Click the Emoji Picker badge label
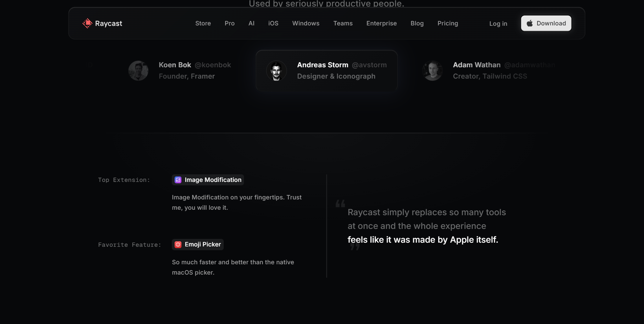Image resolution: width=644 pixels, height=324 pixels. 203,244
